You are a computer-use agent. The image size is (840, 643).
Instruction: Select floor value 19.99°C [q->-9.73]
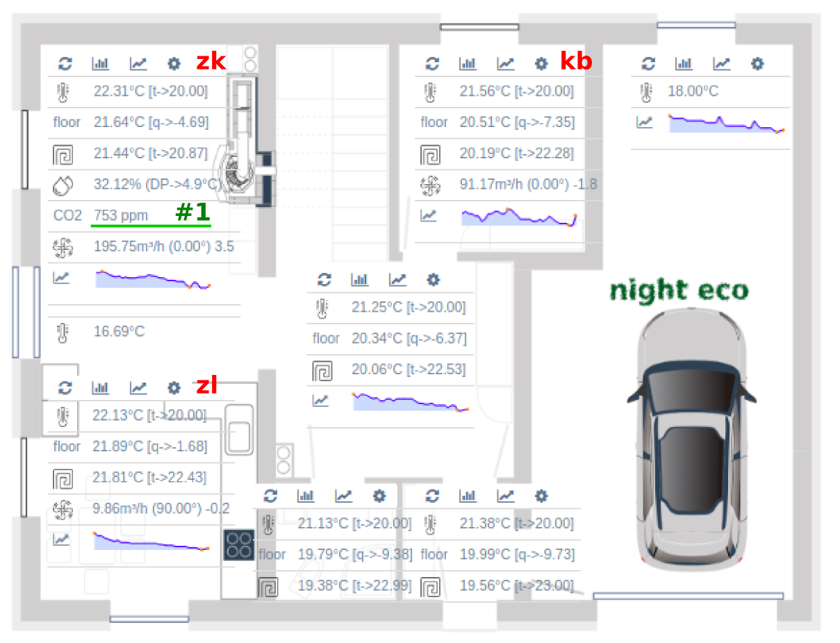(x=517, y=555)
